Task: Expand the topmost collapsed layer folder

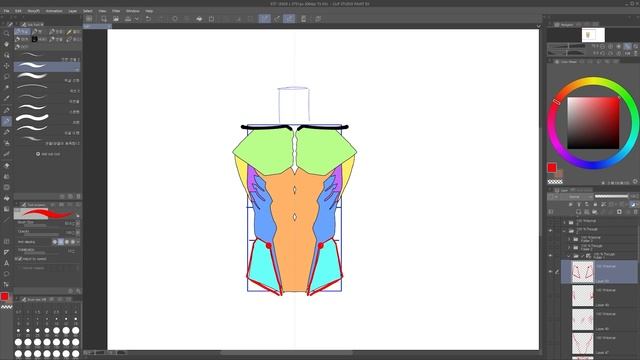Action: [x=565, y=222]
